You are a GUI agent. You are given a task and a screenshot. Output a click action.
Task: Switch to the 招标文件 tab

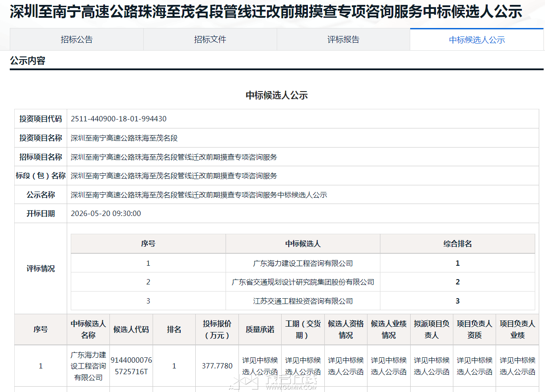(210, 40)
